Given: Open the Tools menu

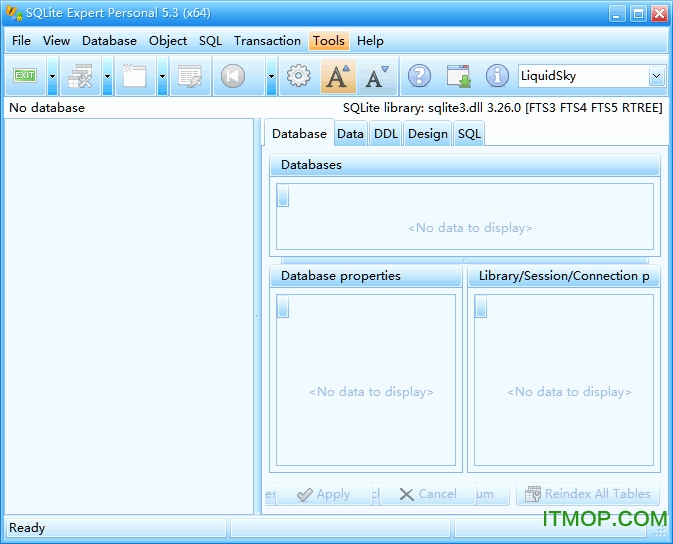Looking at the screenshot, I should tap(329, 41).
